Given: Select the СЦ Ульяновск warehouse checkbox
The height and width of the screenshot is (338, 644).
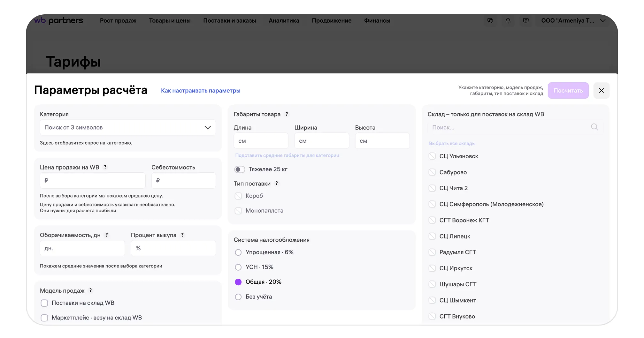Looking at the screenshot, I should (432, 156).
